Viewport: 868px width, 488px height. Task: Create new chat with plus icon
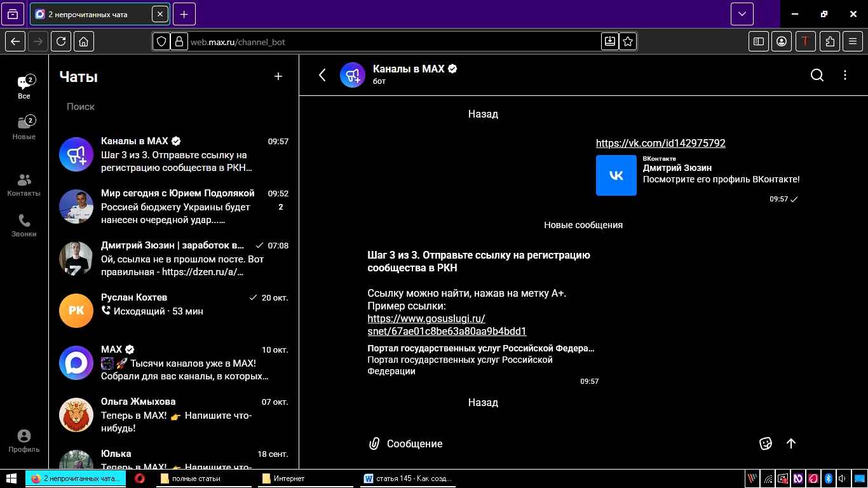pos(278,77)
